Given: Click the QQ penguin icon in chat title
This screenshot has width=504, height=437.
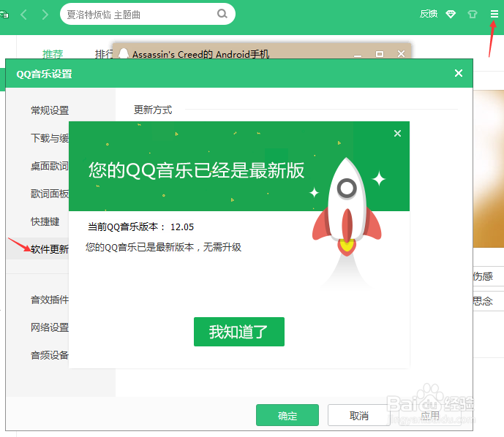Looking at the screenshot, I should pyautogui.click(x=124, y=53).
